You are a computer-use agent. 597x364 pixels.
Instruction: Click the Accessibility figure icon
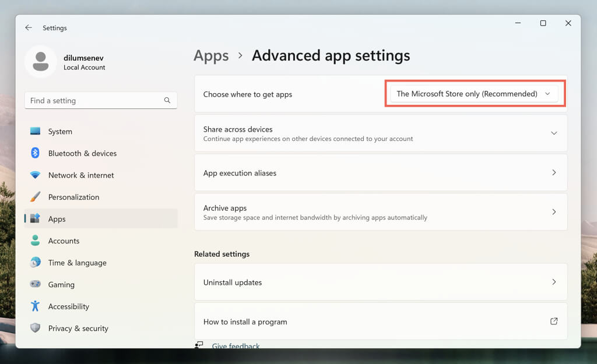(36, 306)
